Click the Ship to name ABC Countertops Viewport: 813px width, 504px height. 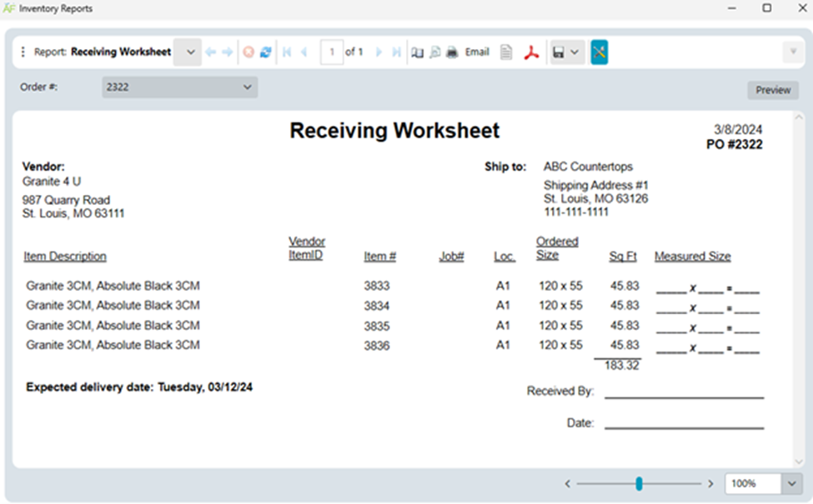[588, 167]
